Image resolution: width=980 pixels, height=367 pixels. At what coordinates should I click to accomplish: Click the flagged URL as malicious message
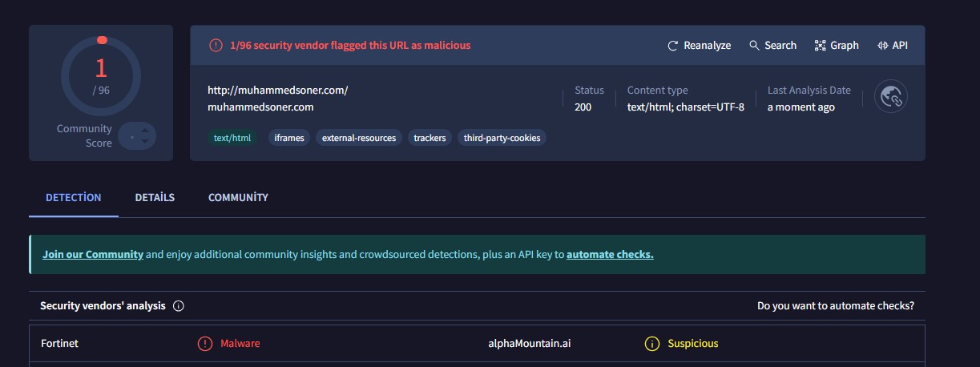[x=350, y=46]
